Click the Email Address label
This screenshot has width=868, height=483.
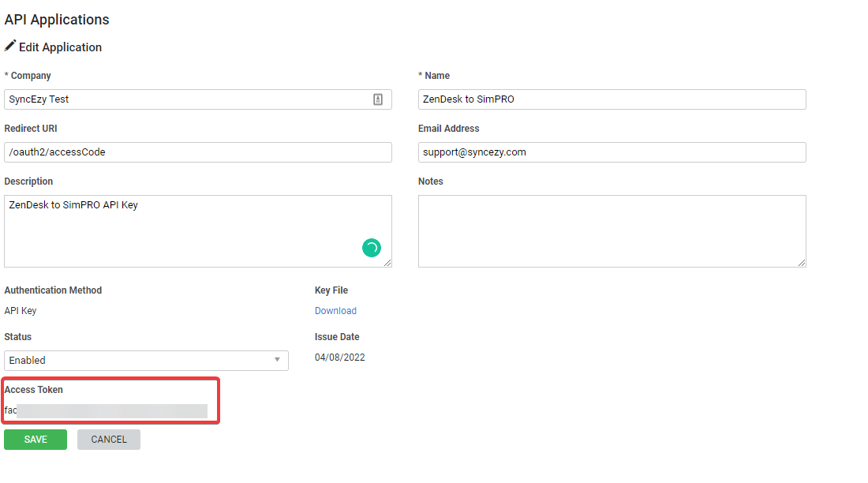pos(449,129)
